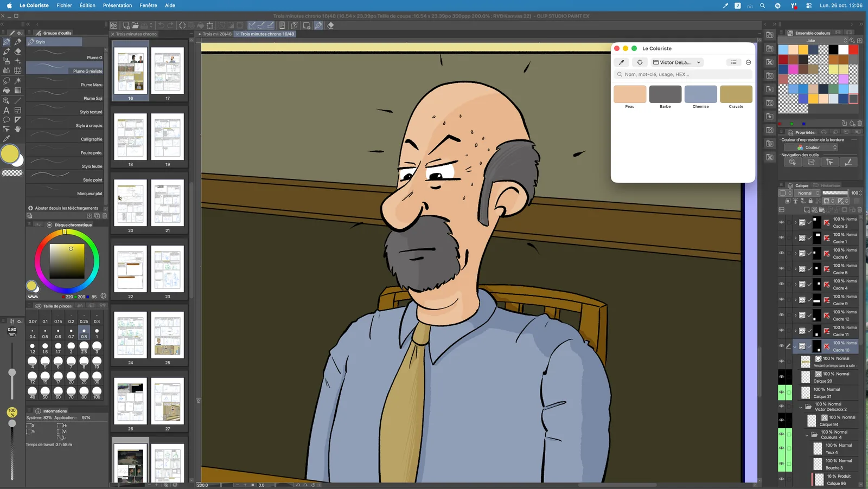Open macOS Spotlight search in menu bar

pos(763,5)
